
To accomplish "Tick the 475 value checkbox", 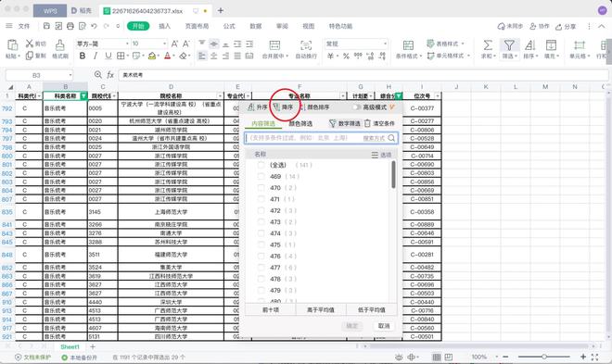I will tap(261, 245).
